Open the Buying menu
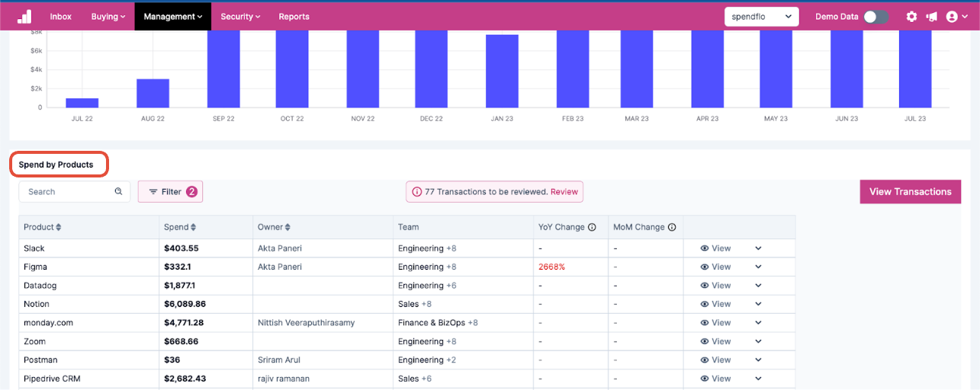The image size is (980, 390). tap(108, 16)
